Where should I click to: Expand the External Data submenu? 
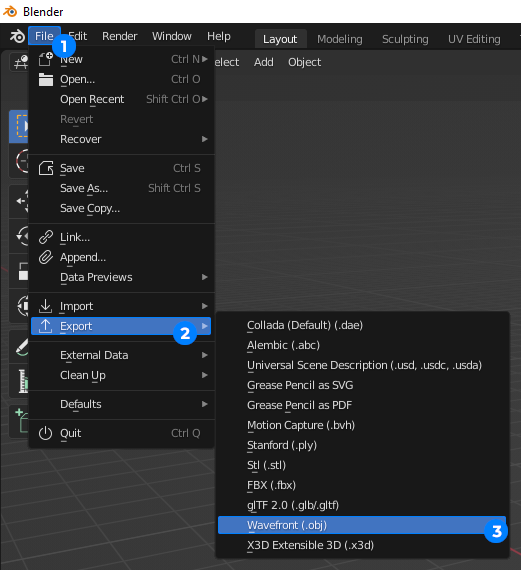tap(121, 355)
